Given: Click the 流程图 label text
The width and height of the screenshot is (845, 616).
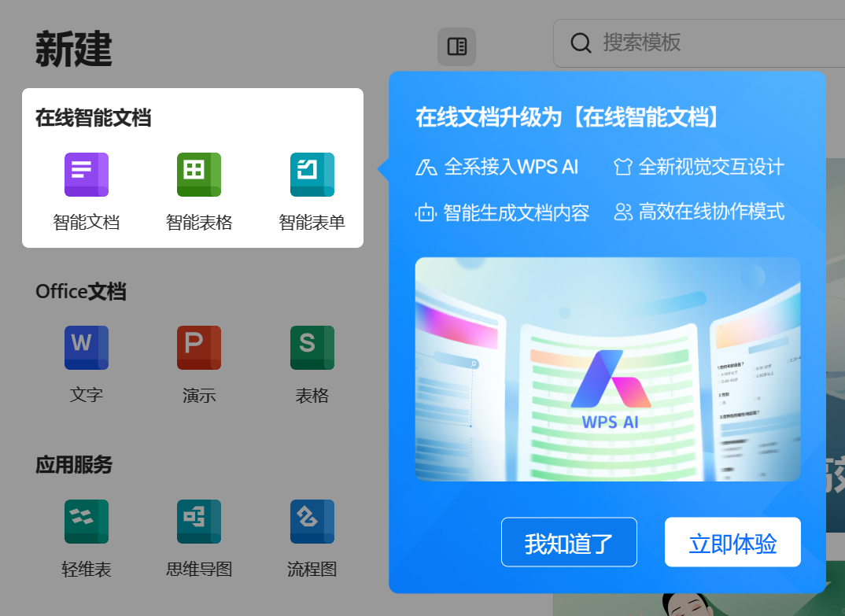Looking at the screenshot, I should coord(312,569).
